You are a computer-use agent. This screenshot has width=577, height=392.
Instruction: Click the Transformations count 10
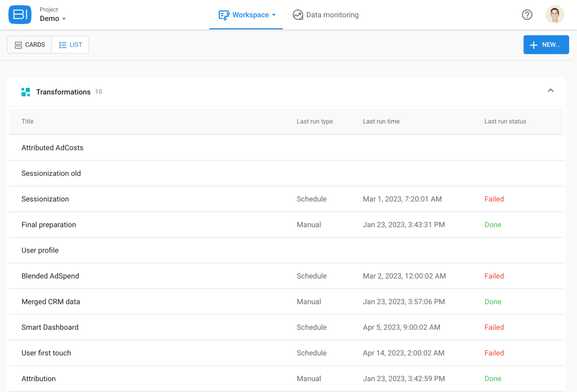click(98, 92)
